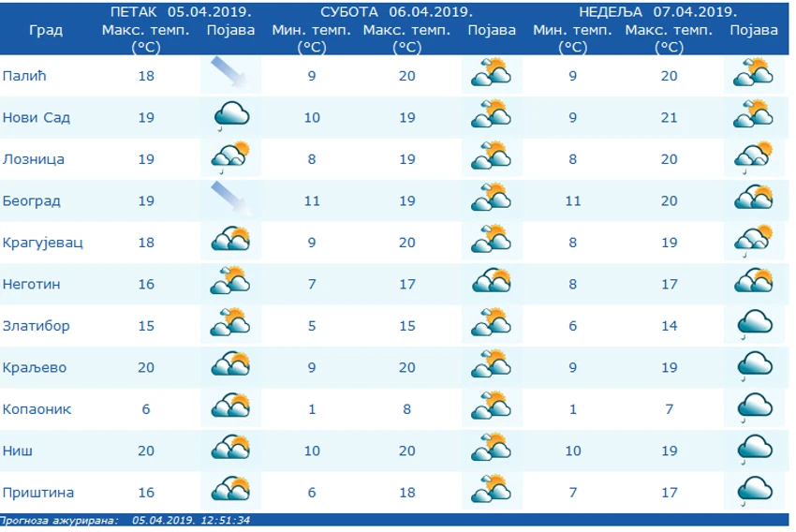Click Kragujevac Sunday weather icon
The width and height of the screenshot is (796, 532).
pos(753,241)
